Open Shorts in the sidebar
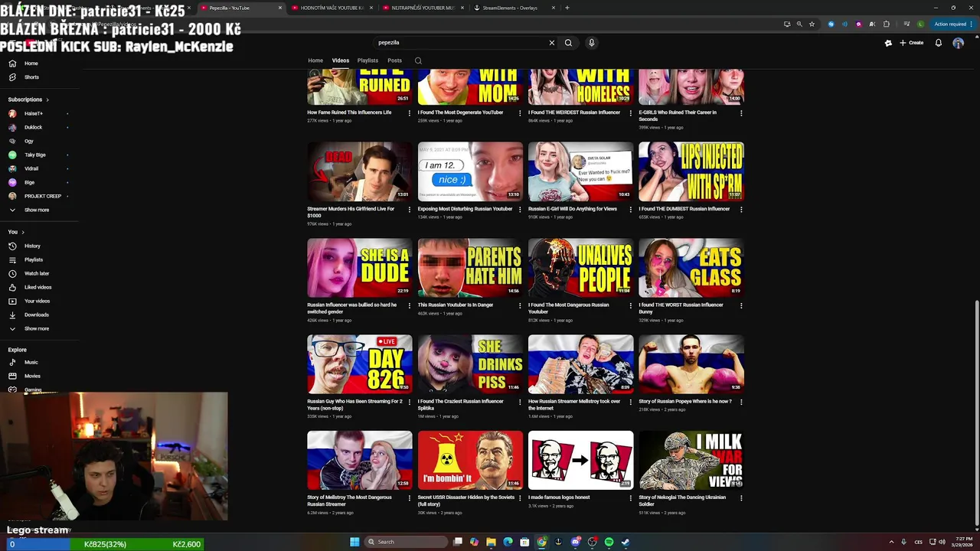 pyautogui.click(x=31, y=77)
